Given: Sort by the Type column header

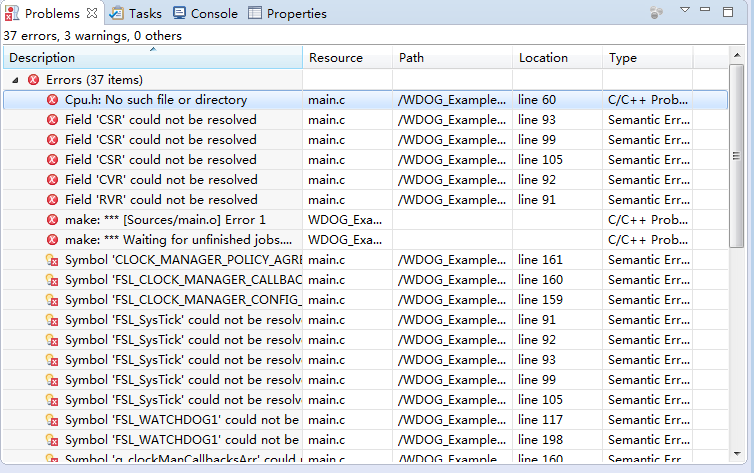Looking at the screenshot, I should [647, 58].
